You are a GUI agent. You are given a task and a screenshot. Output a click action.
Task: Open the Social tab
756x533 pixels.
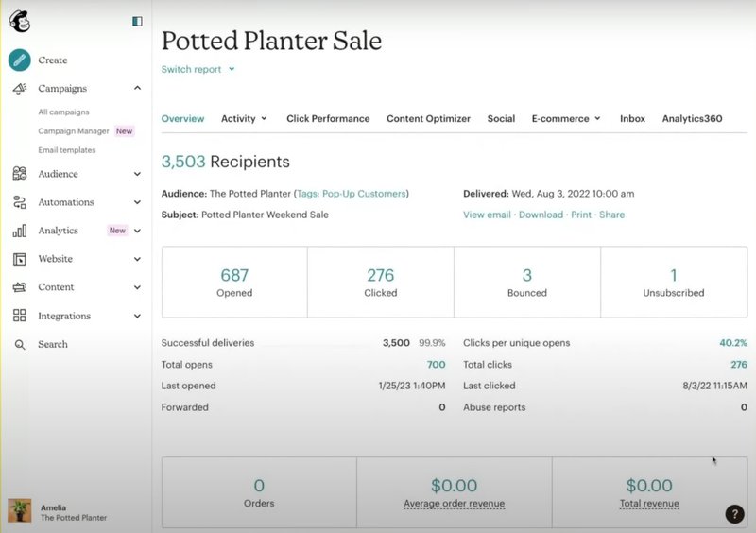tap(501, 119)
